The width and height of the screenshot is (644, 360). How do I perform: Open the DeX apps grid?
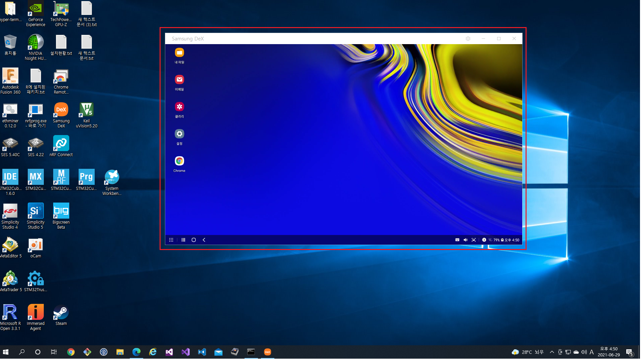coord(172,241)
